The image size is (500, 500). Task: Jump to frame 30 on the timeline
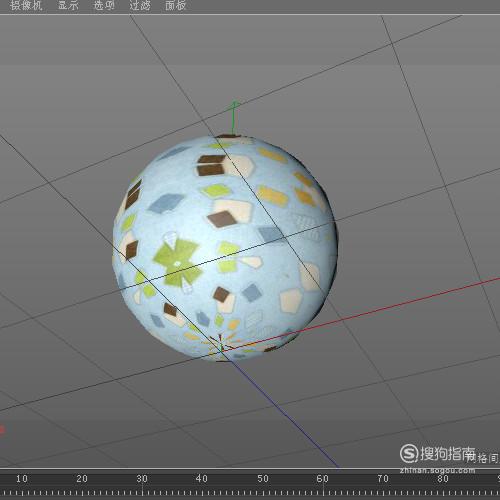point(142,479)
